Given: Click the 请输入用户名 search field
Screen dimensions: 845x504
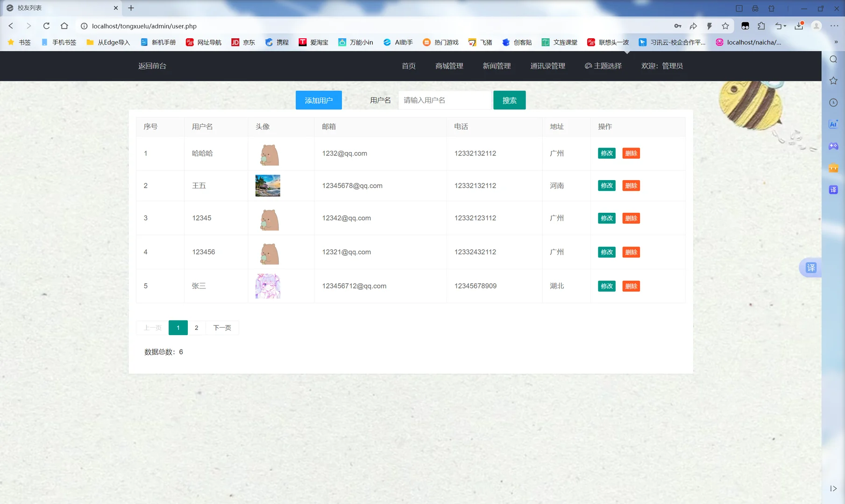Looking at the screenshot, I should [x=444, y=100].
